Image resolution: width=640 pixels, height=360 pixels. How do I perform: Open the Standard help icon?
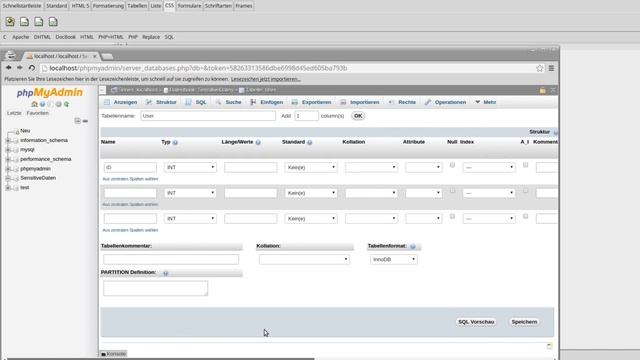click(x=309, y=142)
